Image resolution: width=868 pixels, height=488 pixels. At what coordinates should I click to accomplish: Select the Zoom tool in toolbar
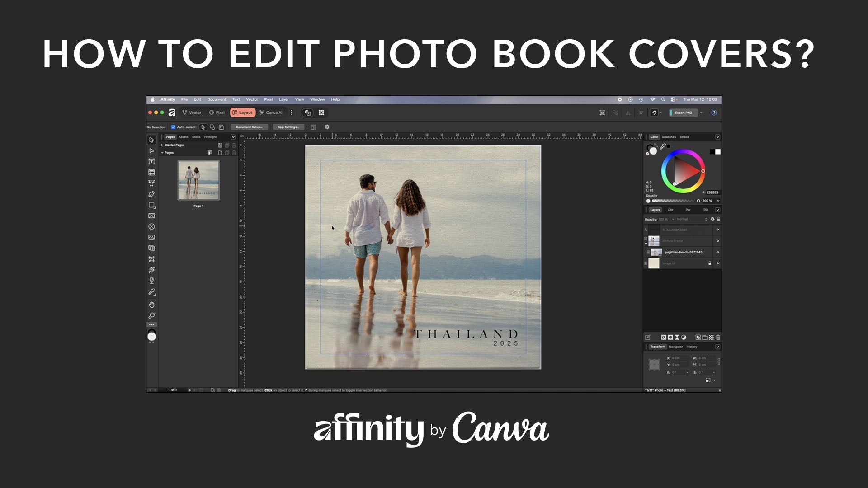coord(151,316)
